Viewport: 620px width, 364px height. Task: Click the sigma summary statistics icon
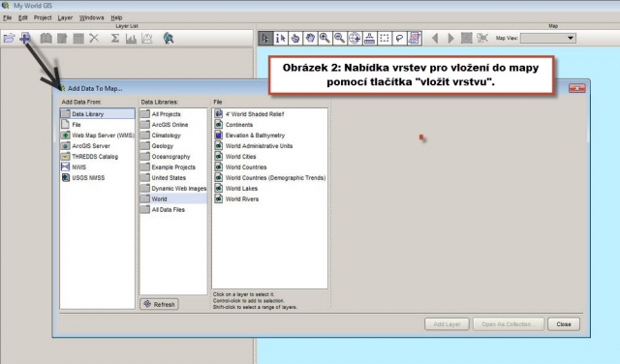115,38
